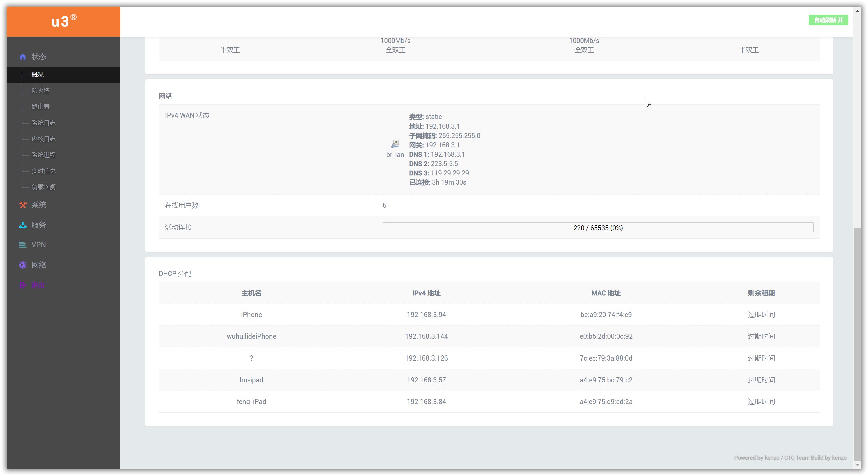868x476 pixels.
Task: Collapse the 状态 menu section
Action: point(39,57)
